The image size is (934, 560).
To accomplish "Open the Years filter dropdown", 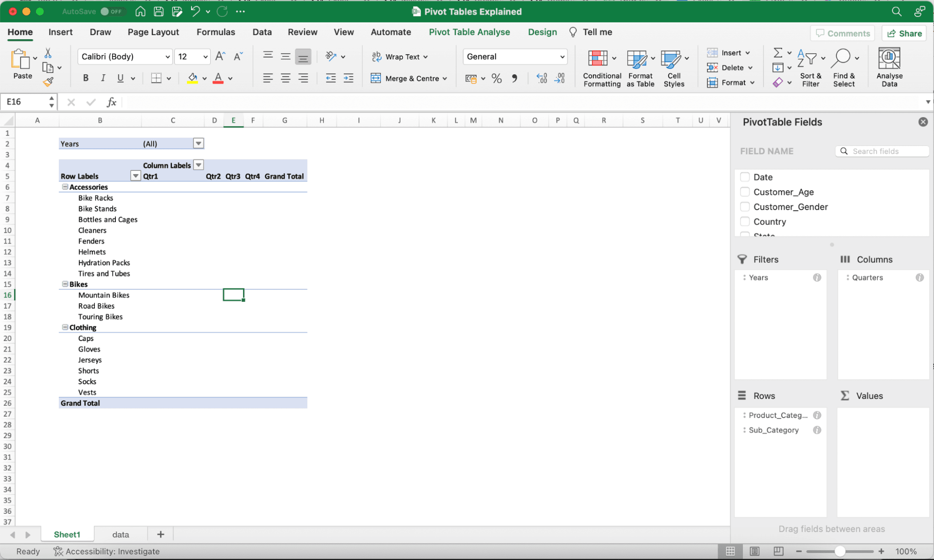I will tap(199, 143).
